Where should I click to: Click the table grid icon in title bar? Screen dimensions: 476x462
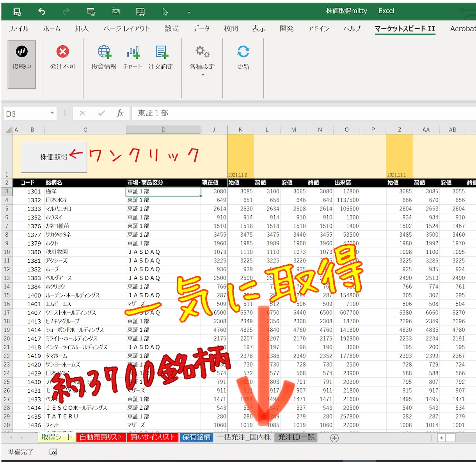point(140,12)
